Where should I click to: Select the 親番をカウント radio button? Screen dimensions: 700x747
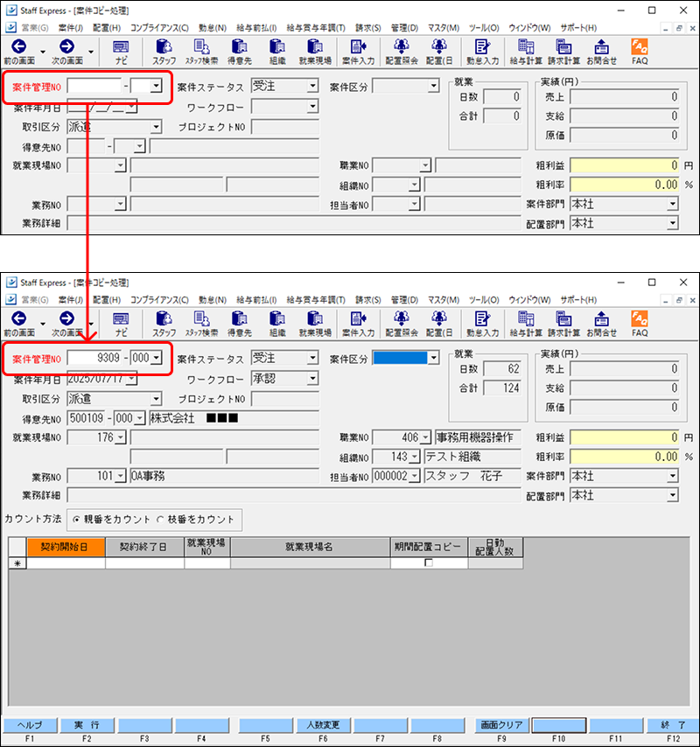point(76,520)
